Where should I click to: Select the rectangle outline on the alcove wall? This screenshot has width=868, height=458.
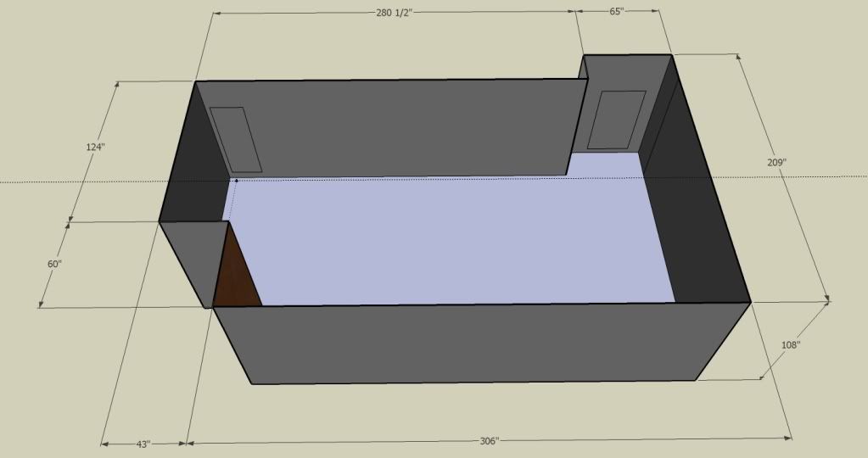pyautogui.click(x=617, y=120)
